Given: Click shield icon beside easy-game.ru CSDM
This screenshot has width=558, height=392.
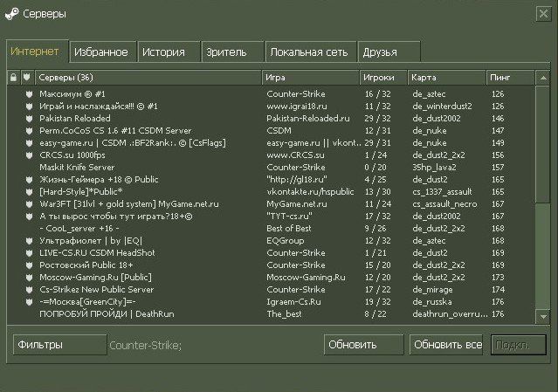Looking at the screenshot, I should coord(29,143).
